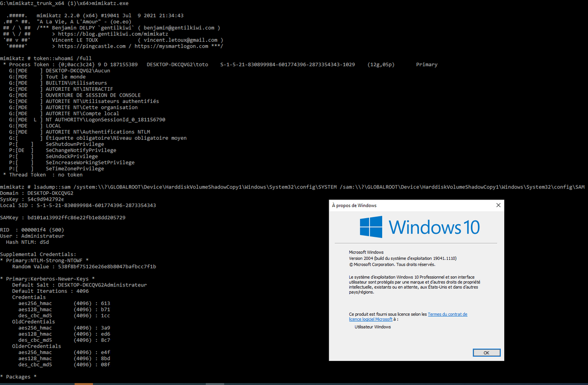Click '* Primary:NTLM-Strong-NTOWF *' heading
Screen dimensions: 588x385
tap(44, 261)
